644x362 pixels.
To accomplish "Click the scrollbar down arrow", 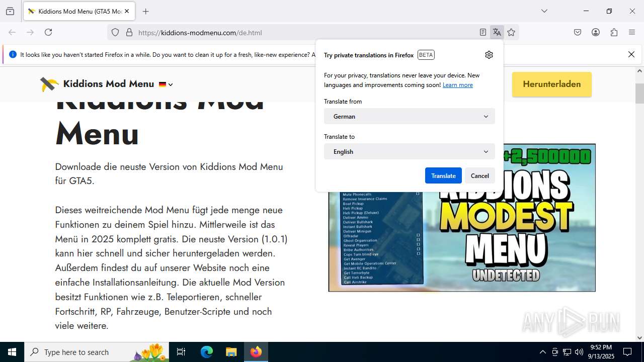I will pos(639,338).
